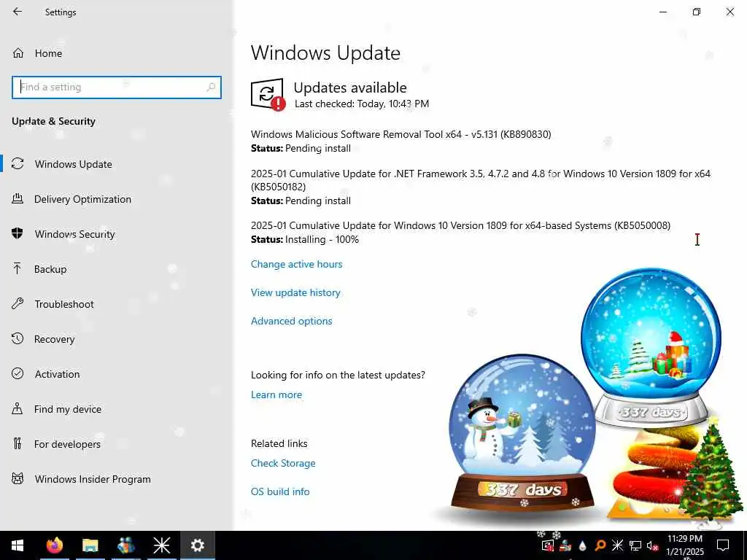Image resolution: width=747 pixels, height=560 pixels.
Task: Focus the Find a setting search box
Action: (x=117, y=87)
